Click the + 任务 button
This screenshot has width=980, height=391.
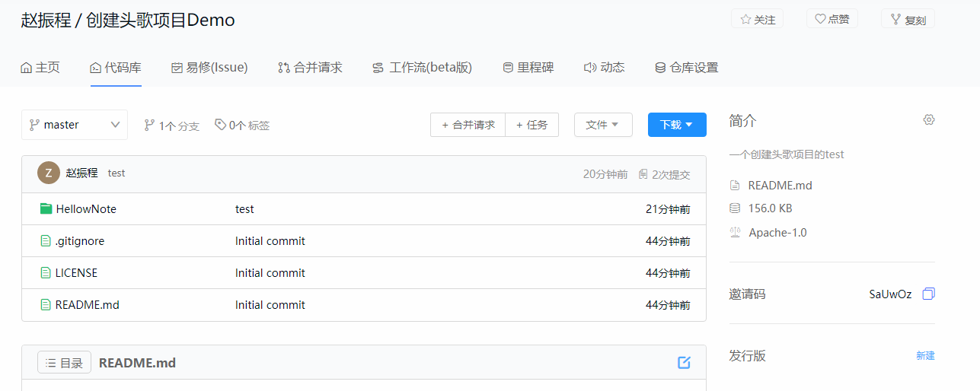pos(531,125)
